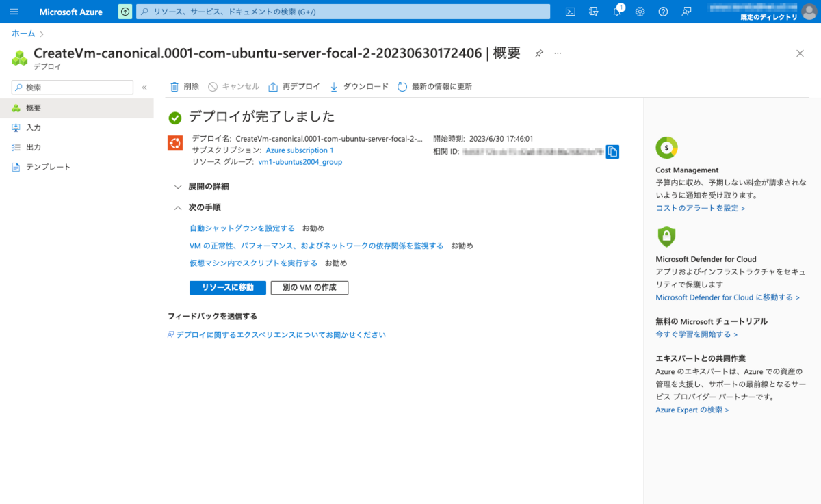Go to ホーム breadcrumb
821x504 pixels.
tap(23, 33)
